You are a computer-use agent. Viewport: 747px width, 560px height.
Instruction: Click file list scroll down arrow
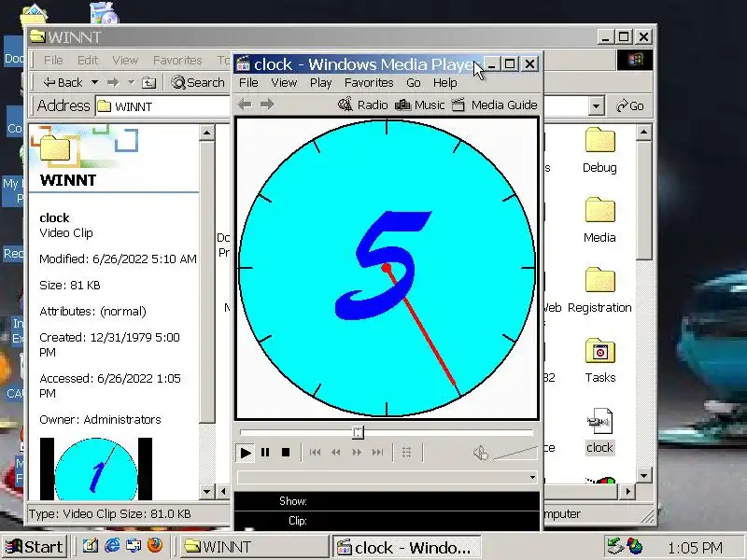(643, 475)
